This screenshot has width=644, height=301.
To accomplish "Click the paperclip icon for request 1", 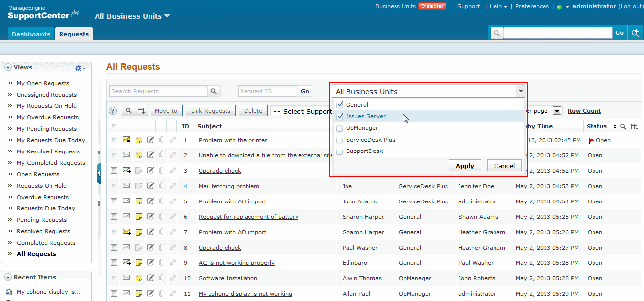I will [161, 140].
